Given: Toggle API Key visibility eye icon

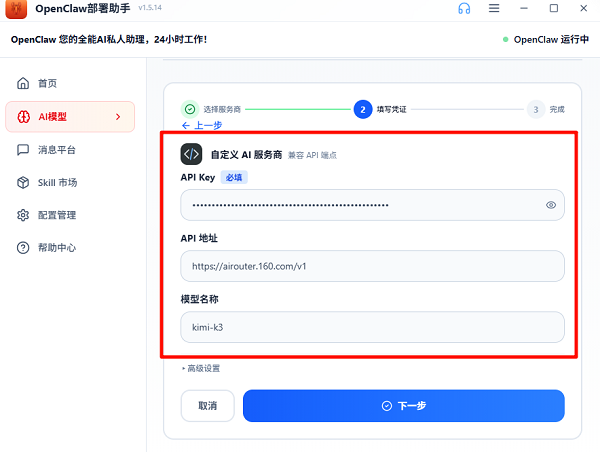Looking at the screenshot, I should pyautogui.click(x=551, y=205).
